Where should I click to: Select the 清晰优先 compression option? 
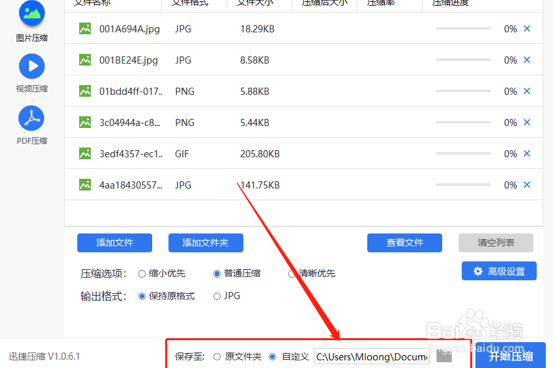[291, 274]
